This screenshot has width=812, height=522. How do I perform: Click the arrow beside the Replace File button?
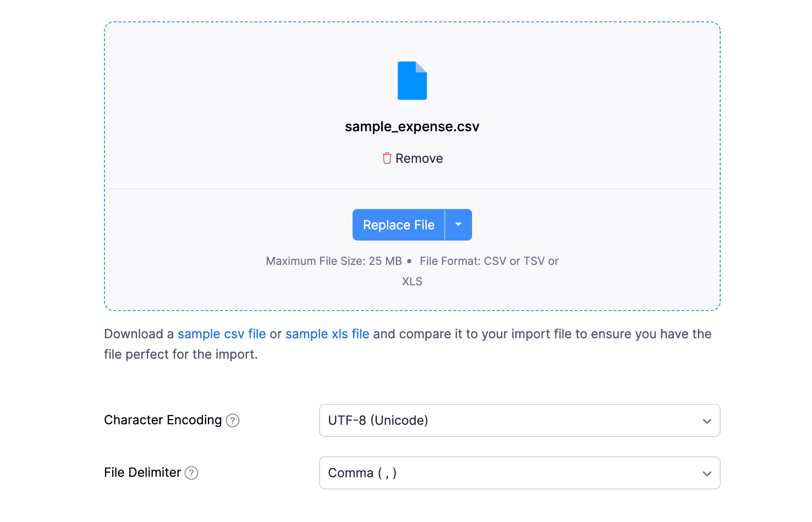458,225
